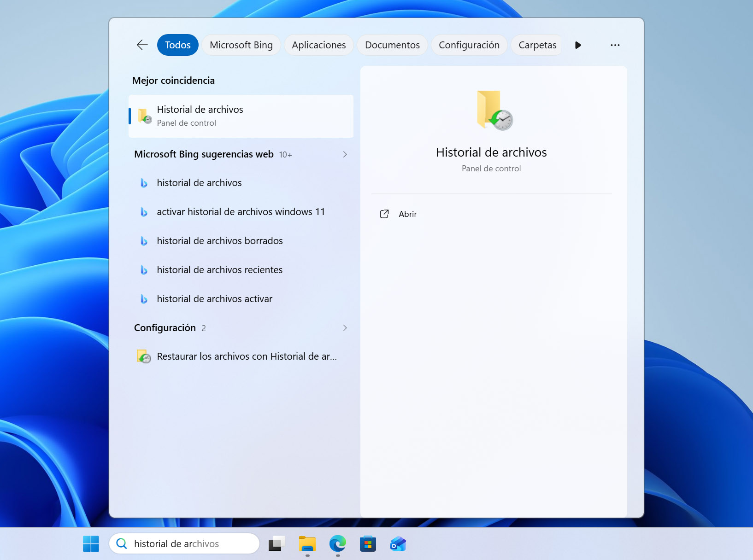Viewport: 753px width, 560px height.
Task: Open the three-dot more options menu
Action: (615, 45)
